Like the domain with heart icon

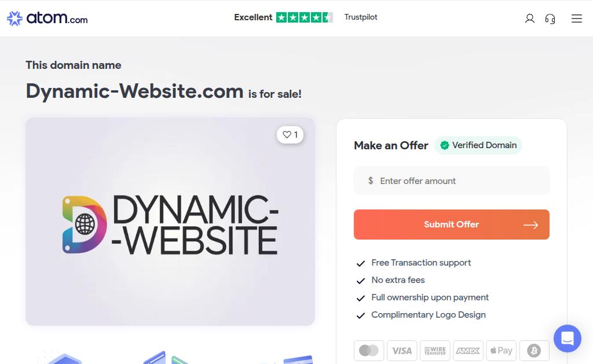coord(290,135)
